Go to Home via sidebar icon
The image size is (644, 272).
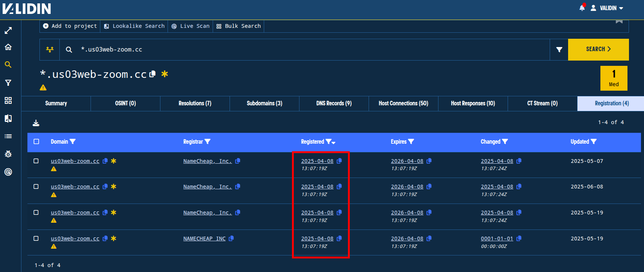click(8, 47)
